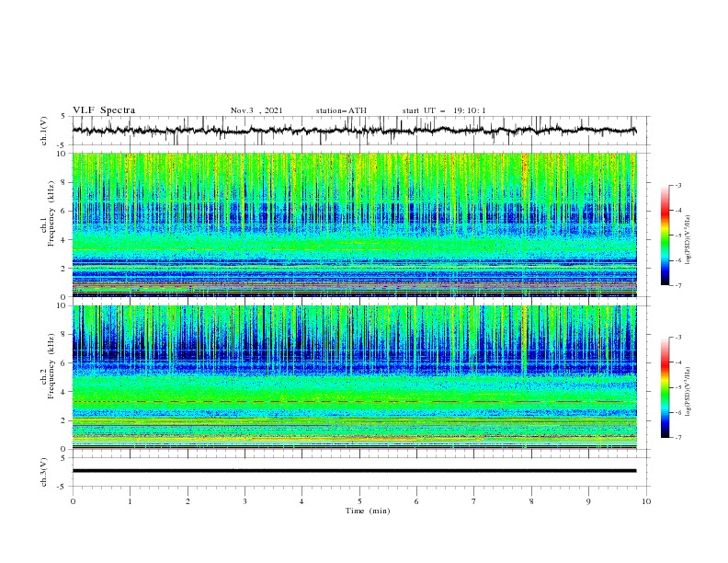The width and height of the screenshot is (728, 563).
Task: Click the '10' tick on the time axis
Action: 646,501
